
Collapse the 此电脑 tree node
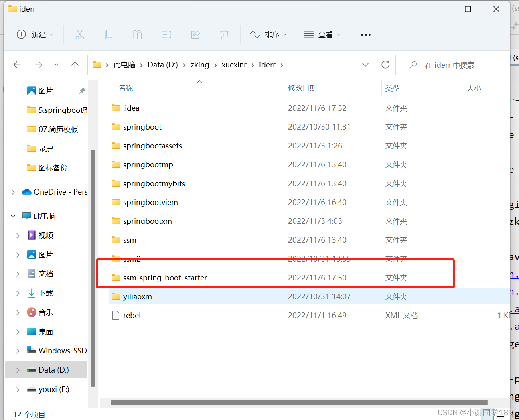pos(13,216)
